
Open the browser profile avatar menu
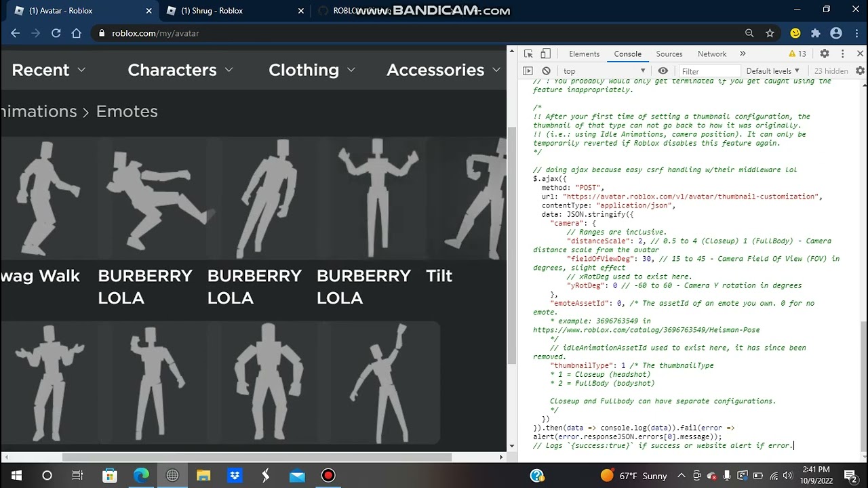click(836, 33)
